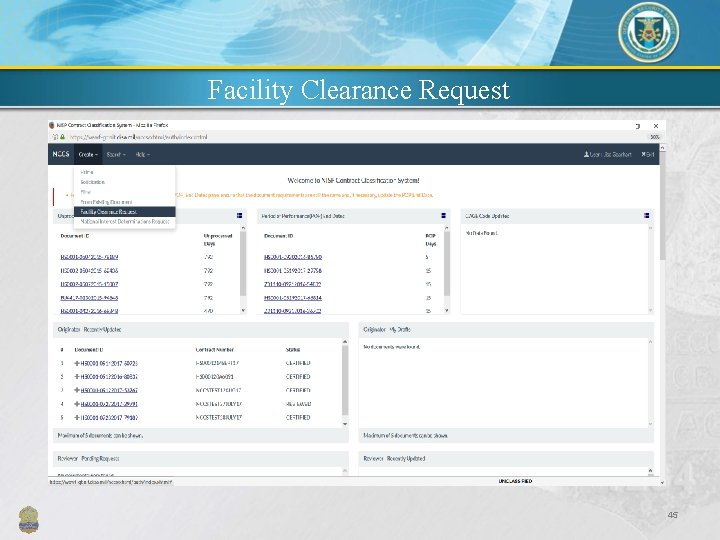Viewport: 720px width, 540px height.
Task: Open the Create dropdown menu
Action: tap(88, 155)
